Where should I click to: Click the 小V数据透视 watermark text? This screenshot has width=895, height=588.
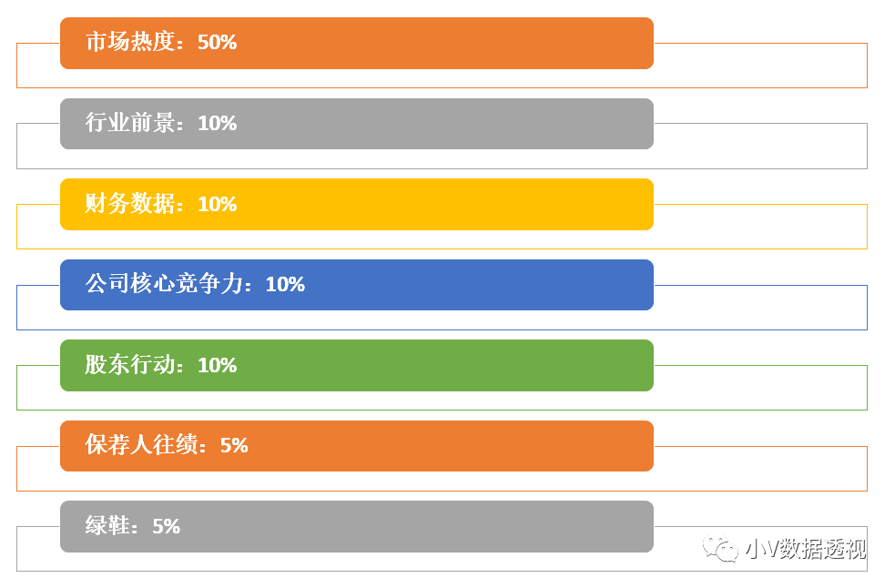coord(804,549)
